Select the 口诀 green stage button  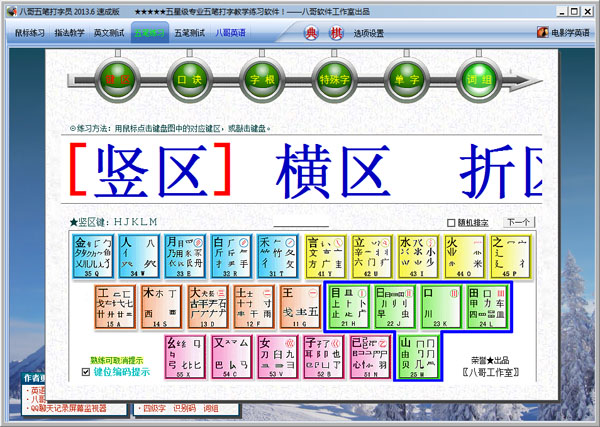[189, 80]
